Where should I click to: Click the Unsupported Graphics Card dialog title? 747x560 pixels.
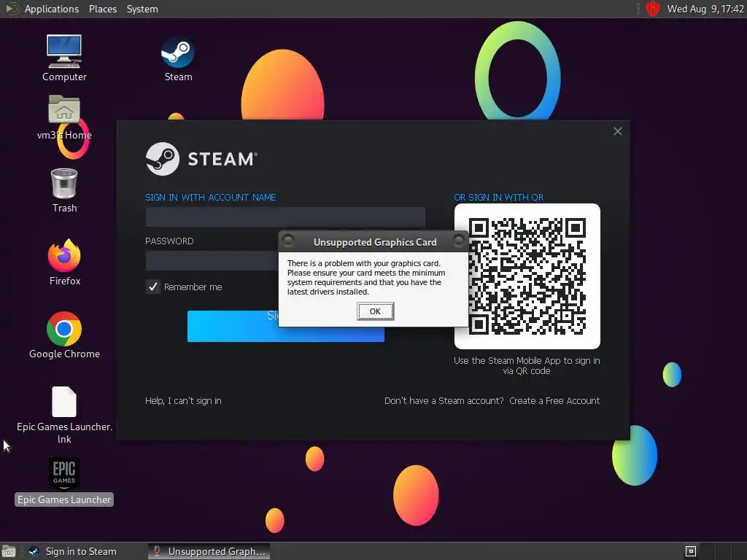(375, 242)
